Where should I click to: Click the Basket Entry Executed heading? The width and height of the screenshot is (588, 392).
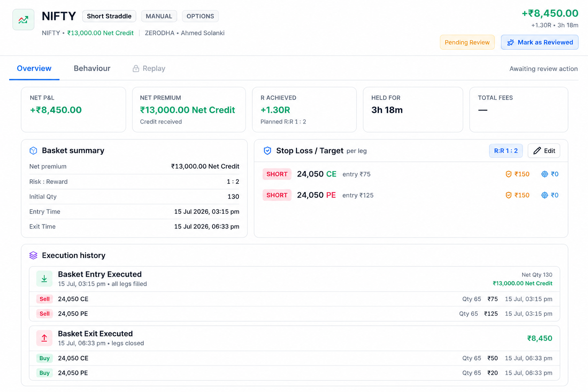[x=100, y=274]
